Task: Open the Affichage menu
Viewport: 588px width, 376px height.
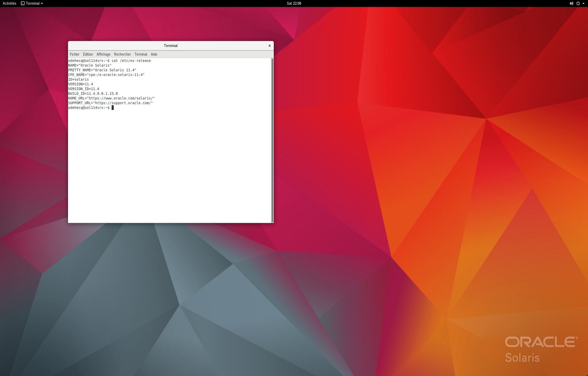Action: pyautogui.click(x=103, y=54)
